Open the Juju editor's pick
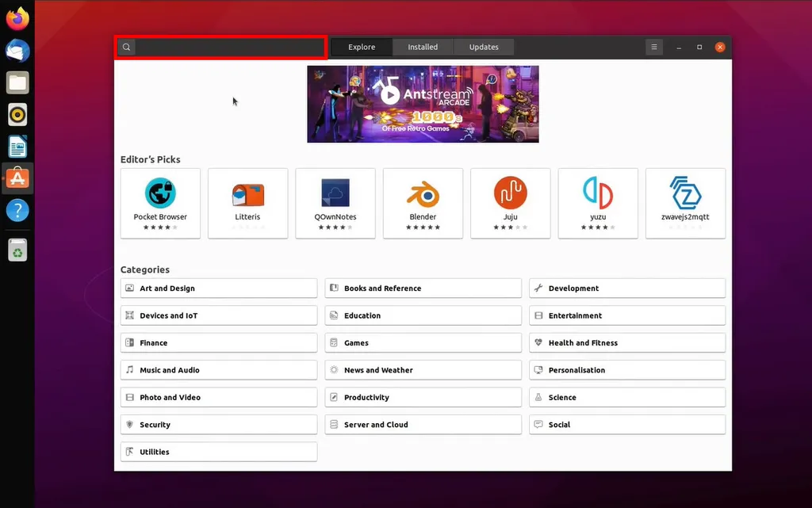 tap(510, 193)
